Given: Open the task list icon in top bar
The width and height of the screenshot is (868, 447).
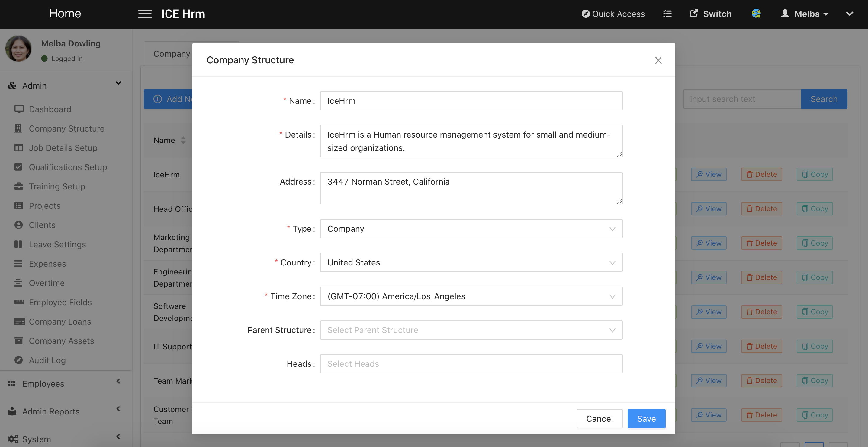Looking at the screenshot, I should pyautogui.click(x=667, y=14).
